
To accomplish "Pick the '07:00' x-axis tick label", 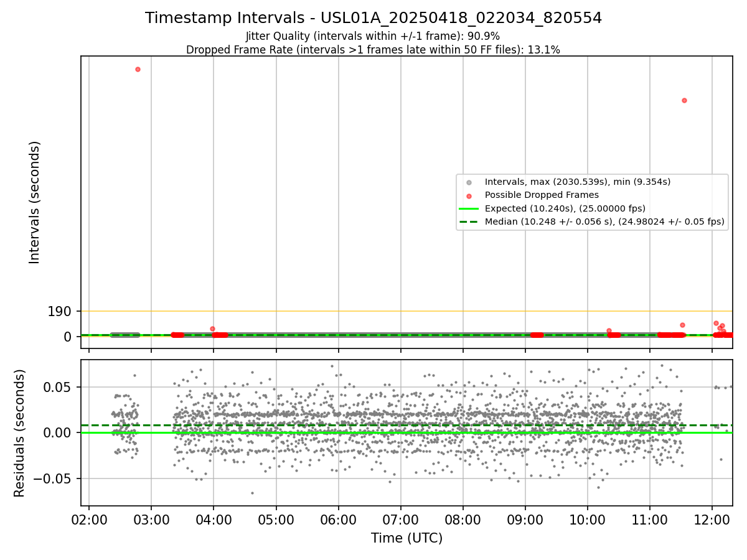I will click(401, 519).
